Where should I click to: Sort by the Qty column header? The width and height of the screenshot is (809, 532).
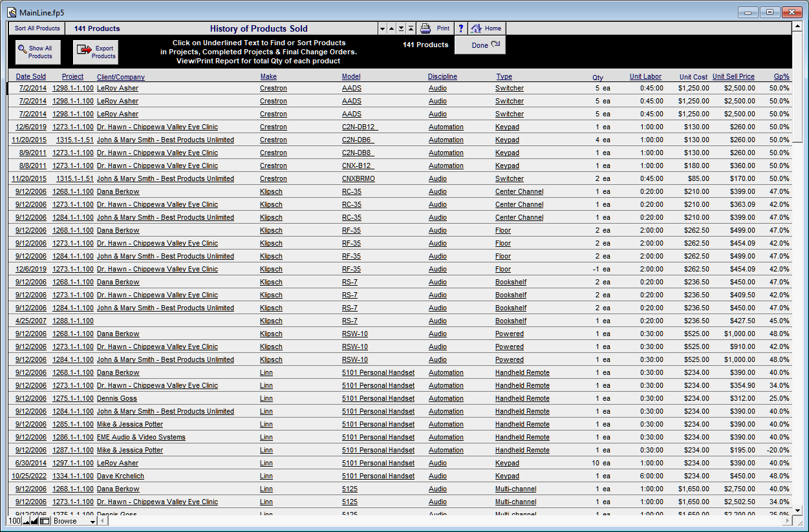(x=598, y=78)
